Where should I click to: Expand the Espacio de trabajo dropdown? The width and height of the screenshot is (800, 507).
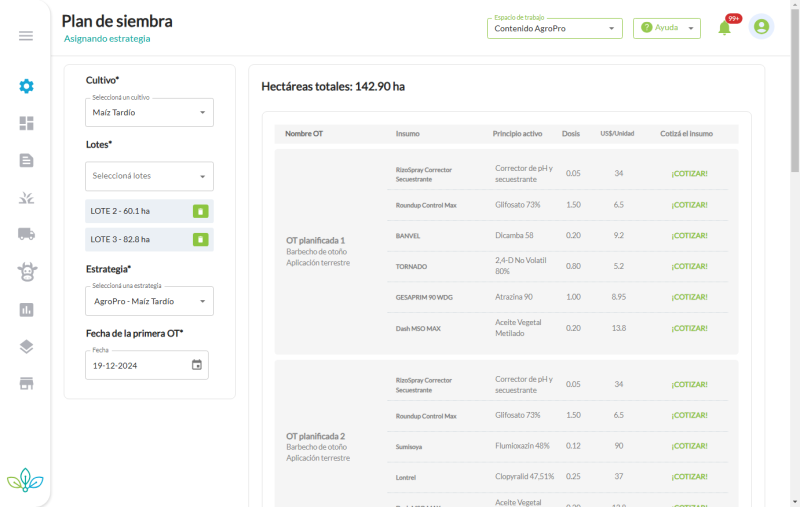(555, 29)
